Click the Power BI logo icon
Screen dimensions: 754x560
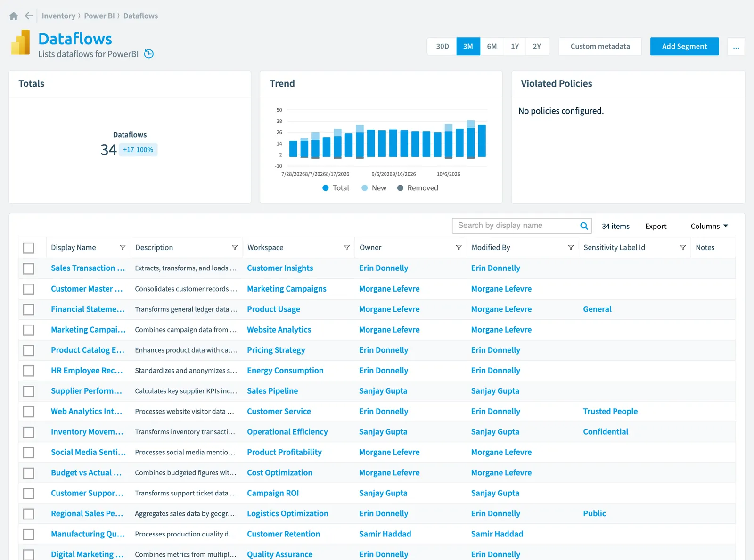pyautogui.click(x=20, y=42)
